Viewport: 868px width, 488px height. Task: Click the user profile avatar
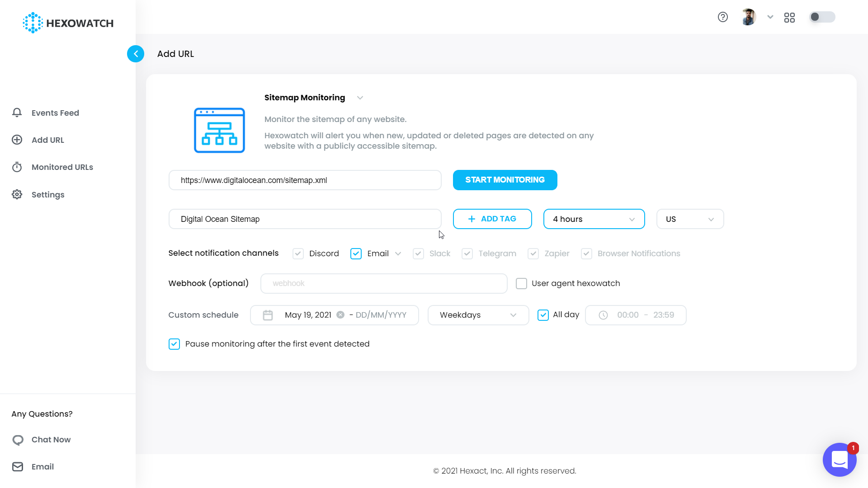click(749, 17)
